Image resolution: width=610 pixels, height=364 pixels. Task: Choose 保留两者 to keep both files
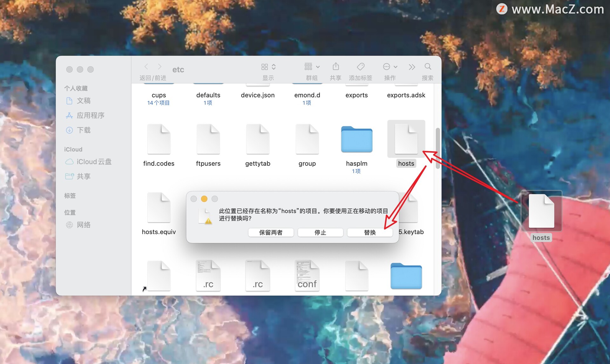pyautogui.click(x=271, y=232)
